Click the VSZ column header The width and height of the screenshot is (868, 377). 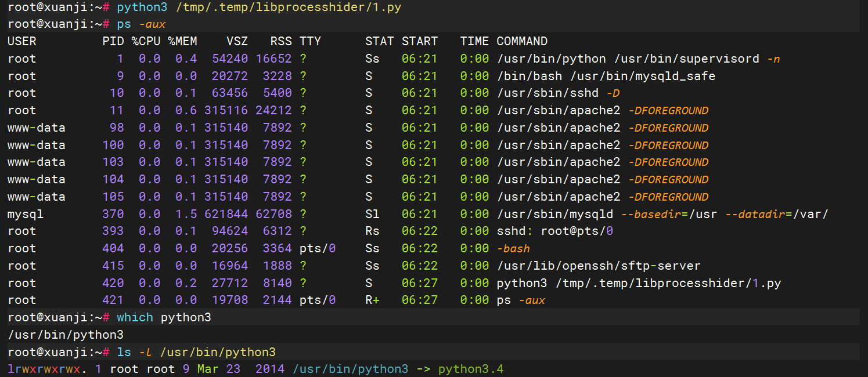[x=237, y=41]
